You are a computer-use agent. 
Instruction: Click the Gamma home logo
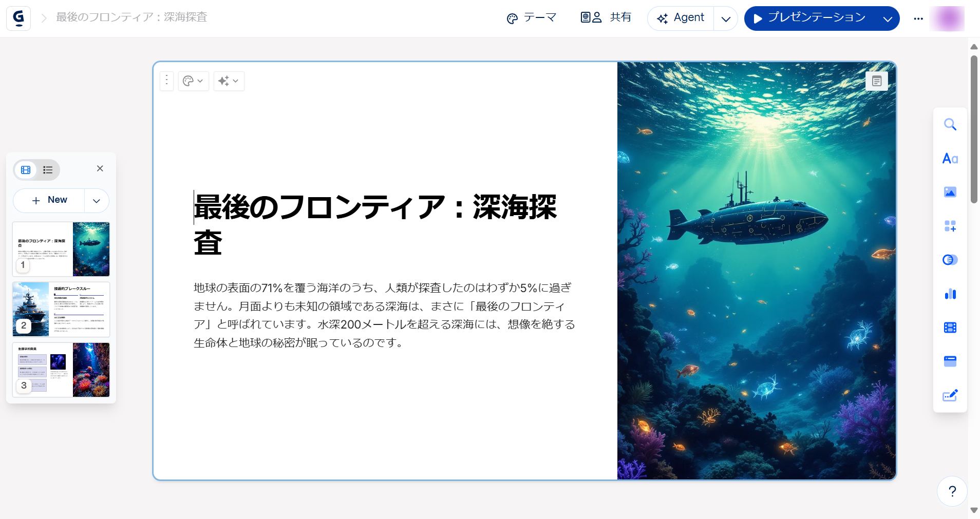[18, 18]
